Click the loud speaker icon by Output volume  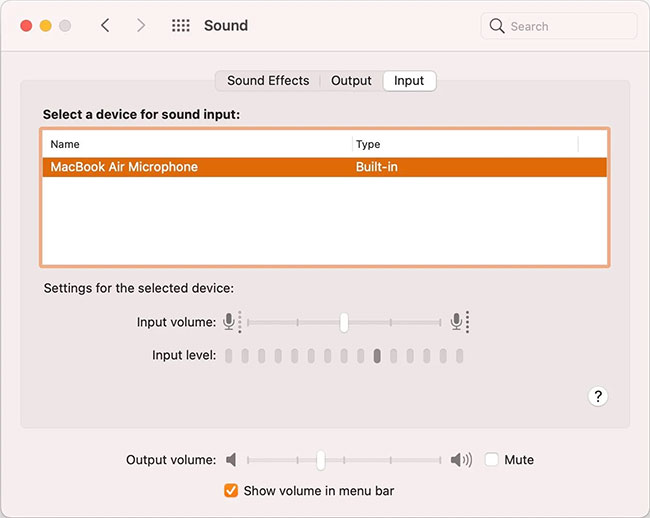(461, 460)
